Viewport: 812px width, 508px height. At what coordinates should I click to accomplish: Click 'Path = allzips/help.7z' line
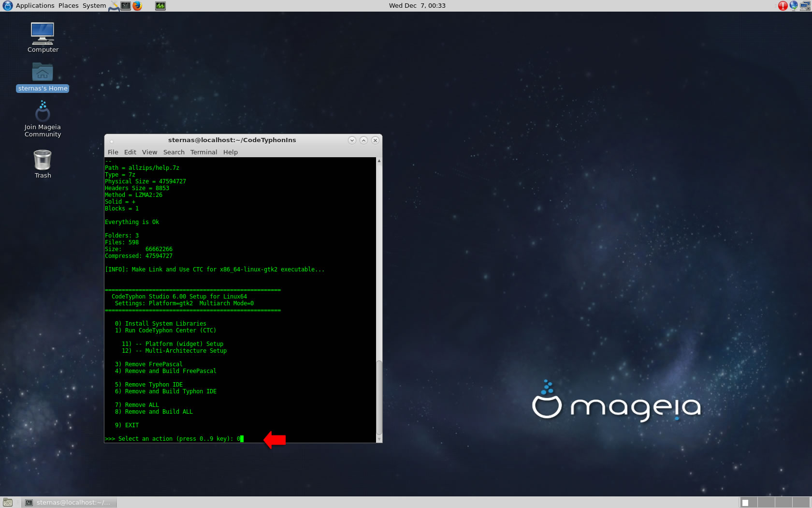(142, 168)
